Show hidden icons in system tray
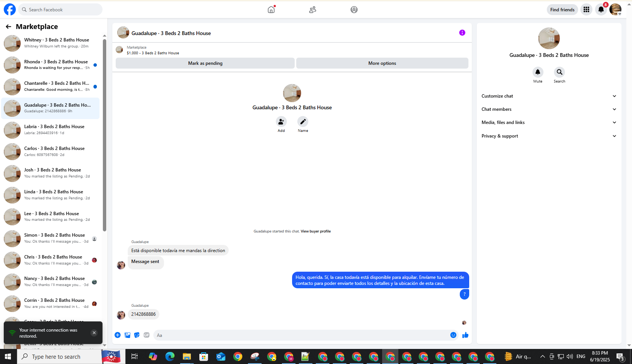This screenshot has width=632, height=364. click(x=543, y=356)
